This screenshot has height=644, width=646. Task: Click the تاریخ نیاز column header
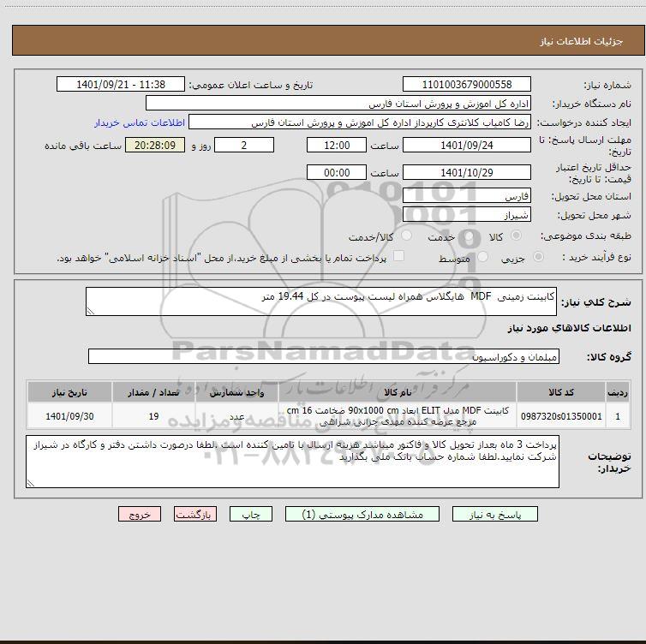pos(69,392)
